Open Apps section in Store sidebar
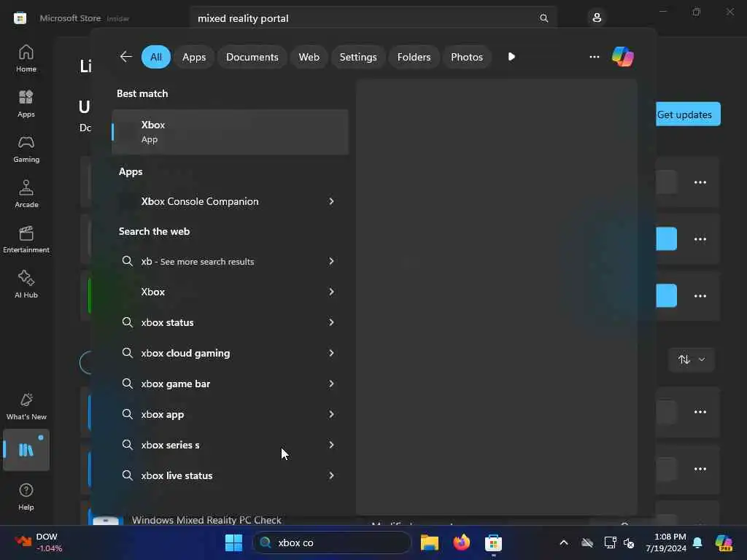This screenshot has width=747, height=560. [26, 104]
